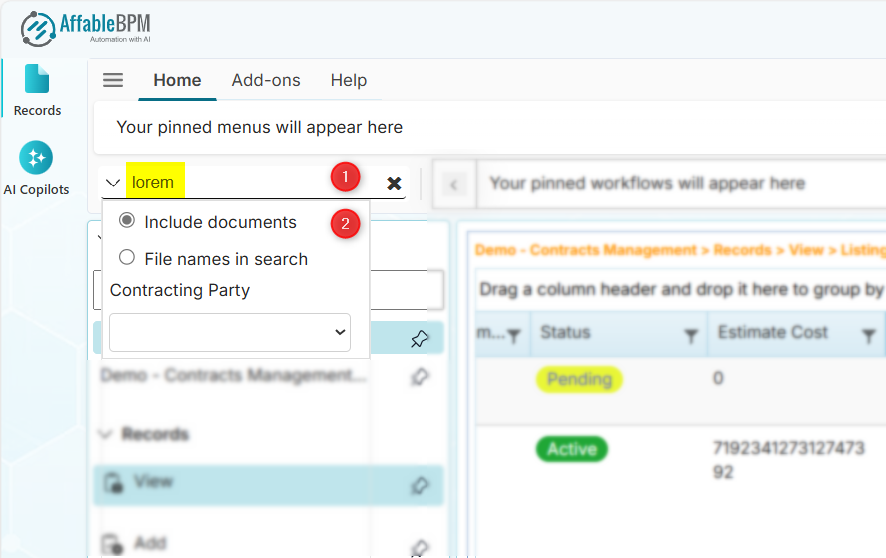The width and height of the screenshot is (886, 558).
Task: Open the Add item under Records
Action: (x=150, y=543)
